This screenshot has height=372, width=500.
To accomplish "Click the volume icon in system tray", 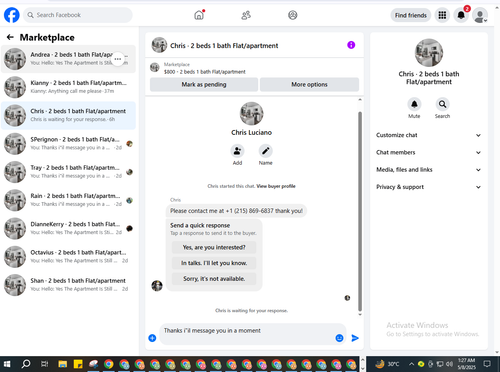I will [450, 364].
